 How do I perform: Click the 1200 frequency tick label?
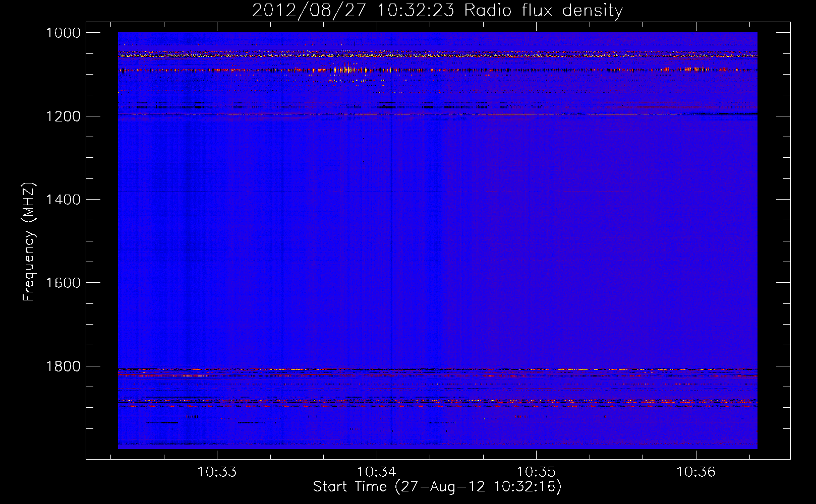pyautogui.click(x=63, y=116)
